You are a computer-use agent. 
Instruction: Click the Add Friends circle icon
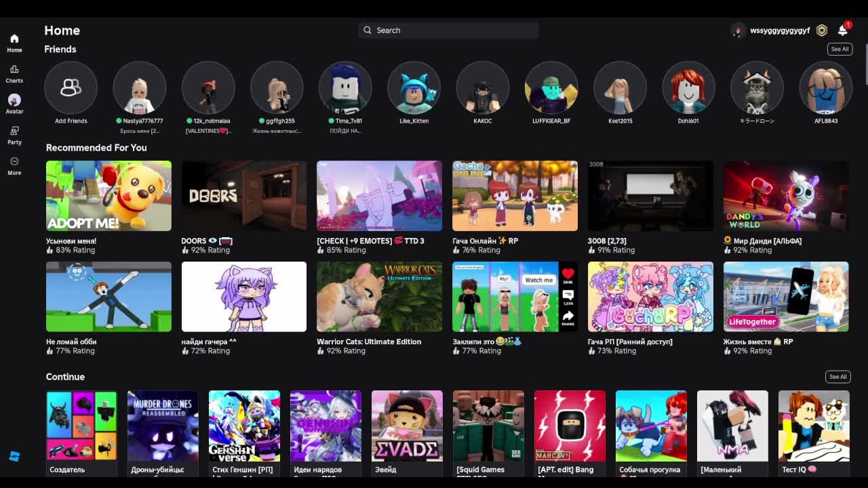[x=71, y=87]
